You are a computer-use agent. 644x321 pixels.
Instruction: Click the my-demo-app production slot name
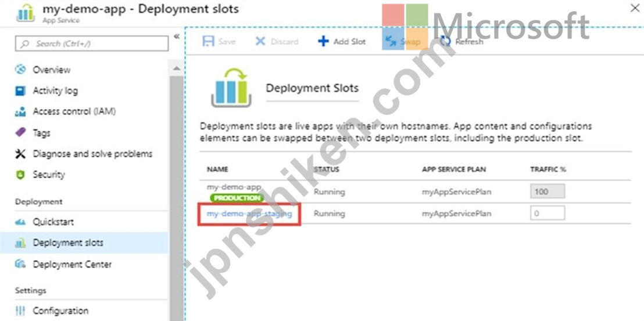tap(234, 187)
